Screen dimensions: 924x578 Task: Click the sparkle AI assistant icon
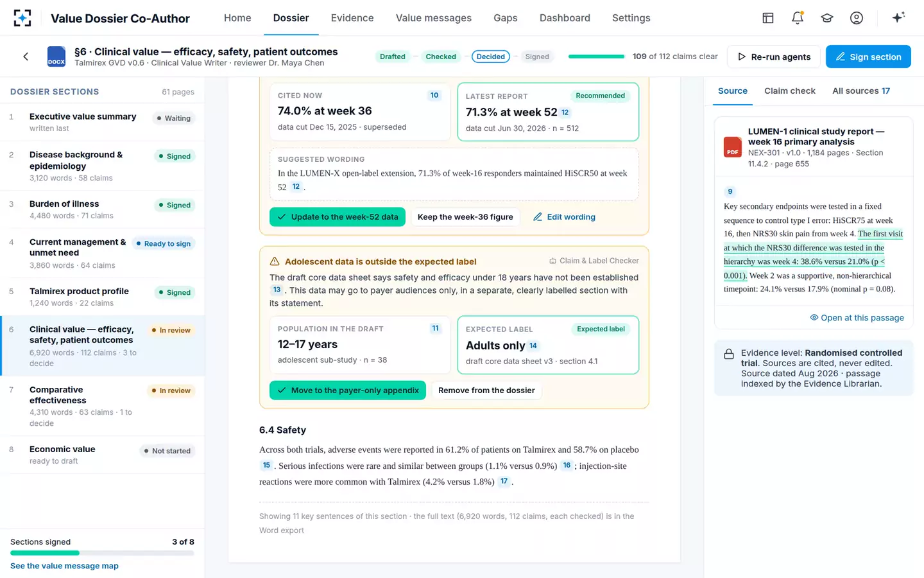tap(898, 17)
